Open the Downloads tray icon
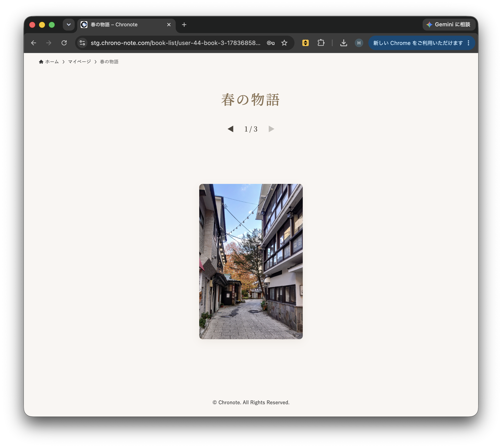This screenshot has width=502, height=448. pos(344,43)
